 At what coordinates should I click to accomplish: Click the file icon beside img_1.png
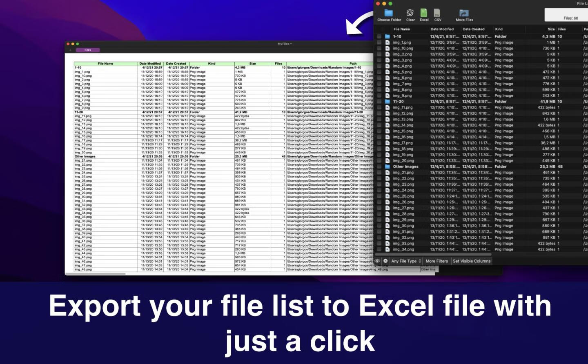click(x=387, y=42)
